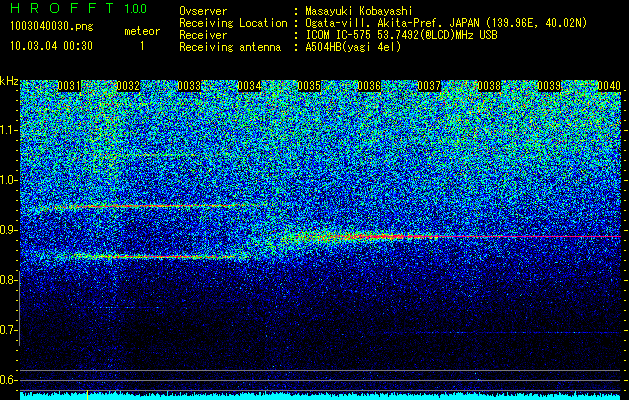The image size is (629, 400).
Task: Click the 0.8 kHz axis label
Action: tap(8, 280)
